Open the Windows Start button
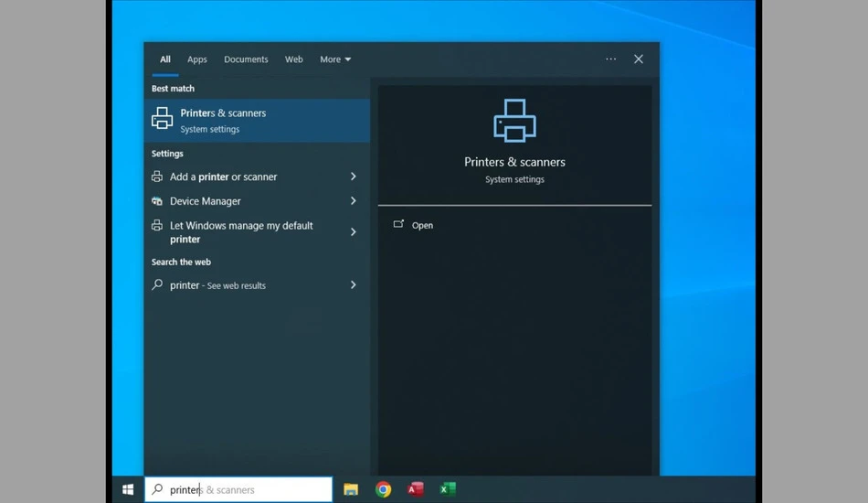868x503 pixels. (x=128, y=489)
